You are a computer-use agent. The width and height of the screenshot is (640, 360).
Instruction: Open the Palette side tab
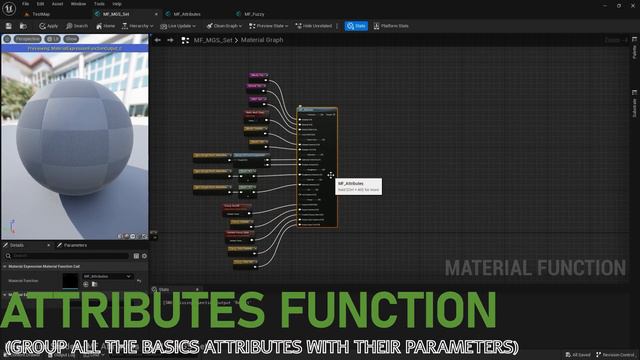[x=634, y=48]
